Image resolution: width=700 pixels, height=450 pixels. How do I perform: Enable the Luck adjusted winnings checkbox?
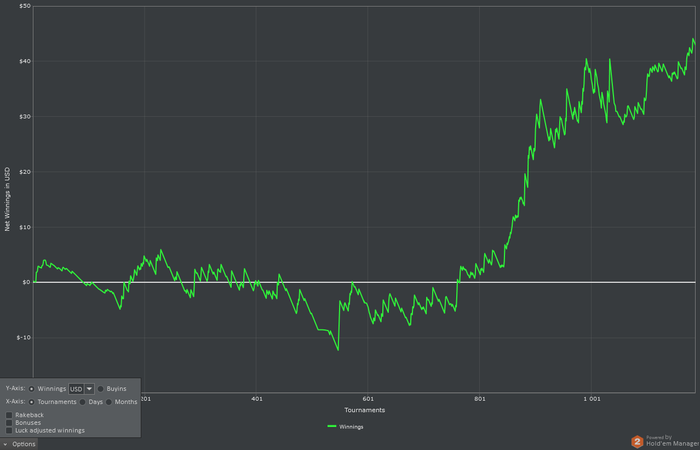pyautogui.click(x=9, y=430)
